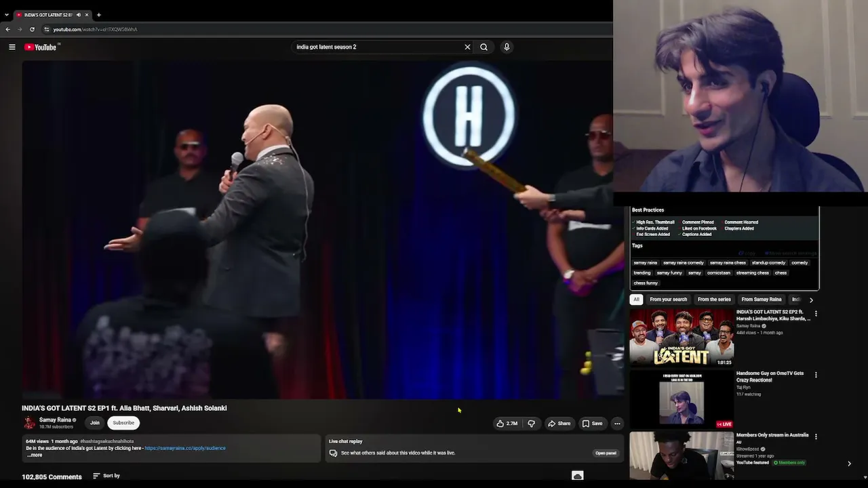Click the Join membership button
The width and height of the screenshot is (868, 488).
(95, 423)
